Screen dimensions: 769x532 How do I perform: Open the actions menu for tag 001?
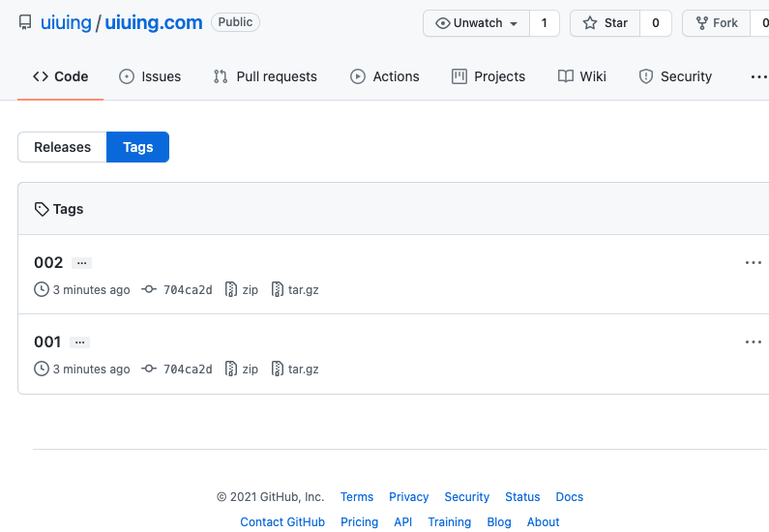point(753,341)
